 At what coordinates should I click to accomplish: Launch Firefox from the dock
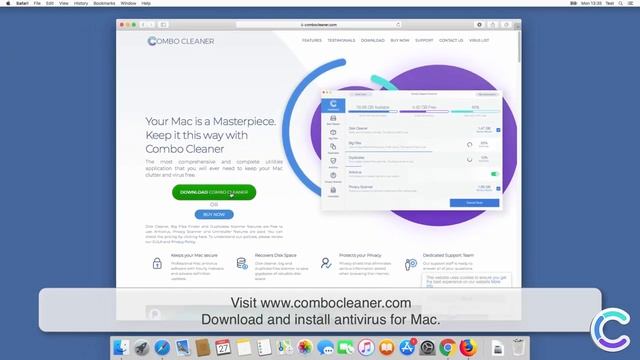(468, 348)
